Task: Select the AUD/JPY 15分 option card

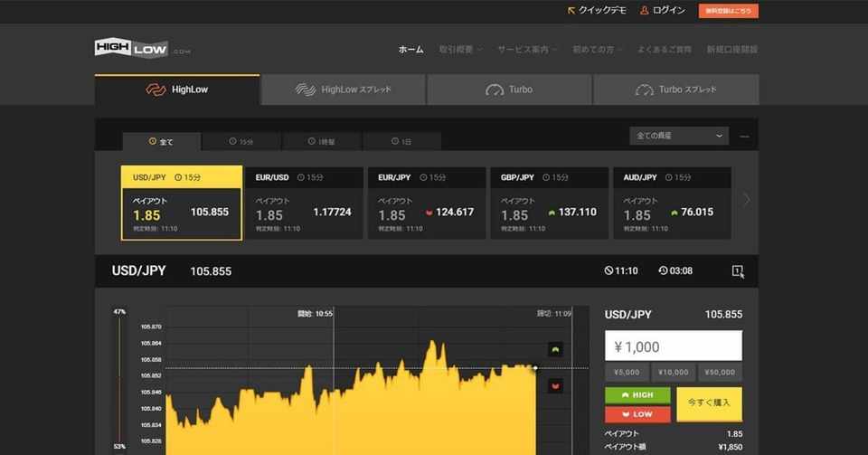Action: click(x=672, y=203)
